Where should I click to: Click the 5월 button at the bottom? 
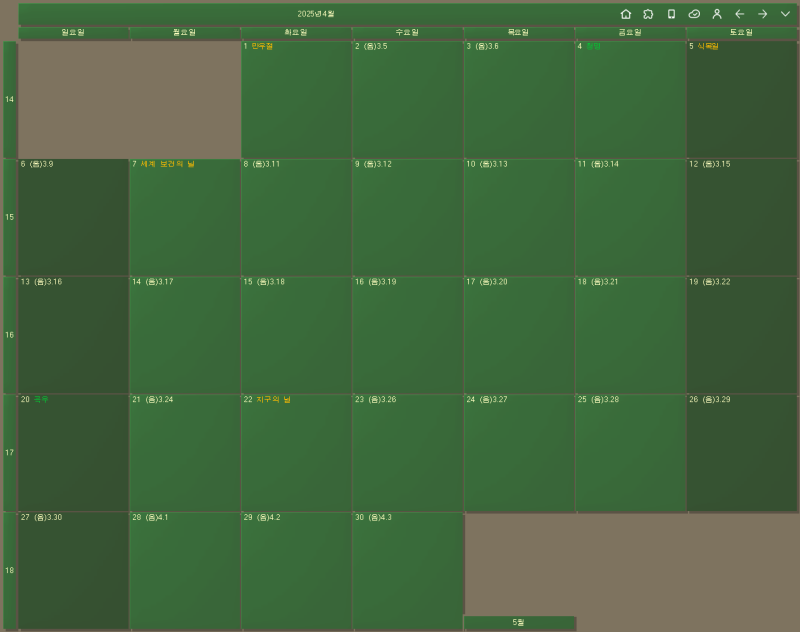tap(521, 620)
